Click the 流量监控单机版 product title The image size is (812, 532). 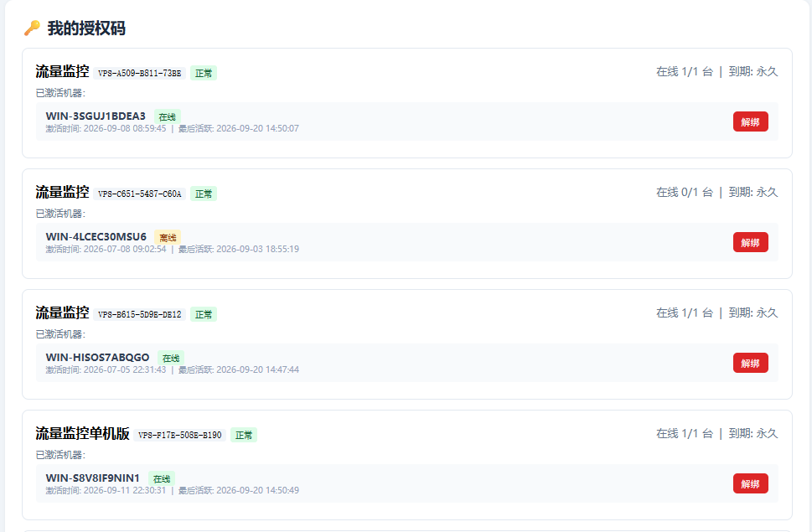coord(82,433)
